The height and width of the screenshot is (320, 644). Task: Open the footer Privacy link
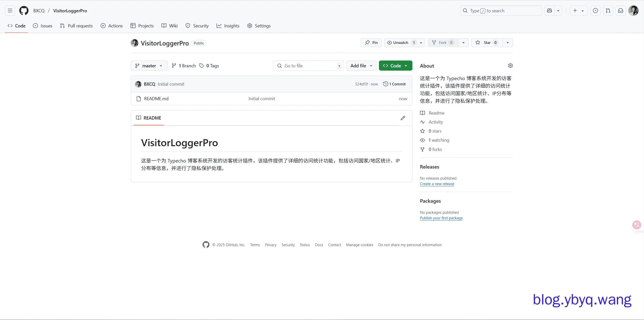click(271, 245)
